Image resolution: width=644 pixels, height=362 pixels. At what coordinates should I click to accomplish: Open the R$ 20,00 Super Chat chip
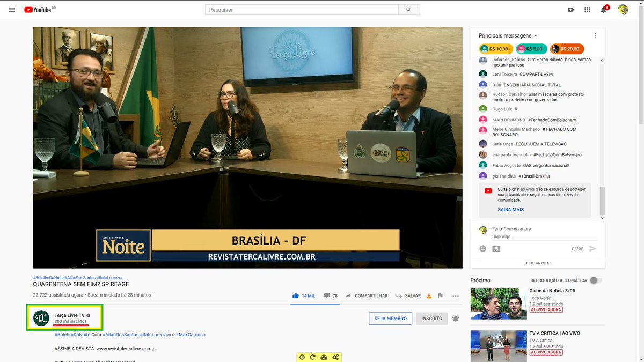click(x=567, y=49)
